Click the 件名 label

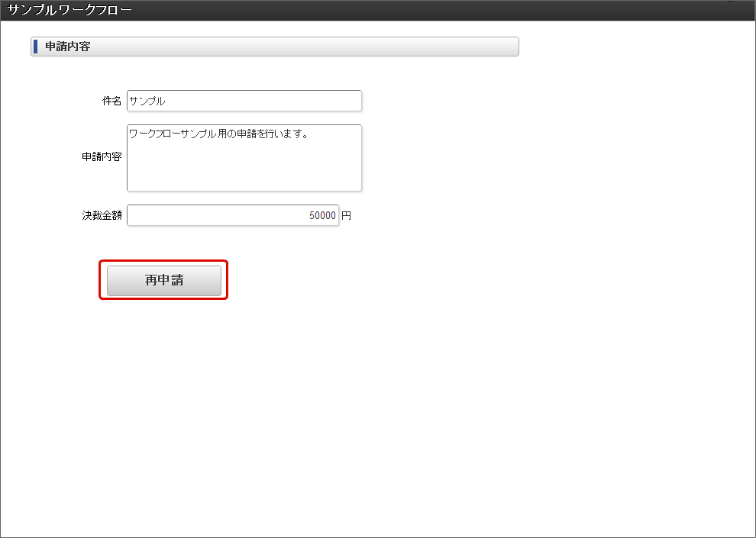click(111, 101)
